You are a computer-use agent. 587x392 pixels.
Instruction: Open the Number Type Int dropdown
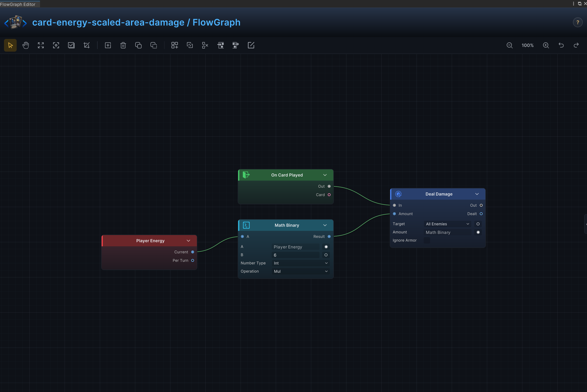tap(301, 263)
